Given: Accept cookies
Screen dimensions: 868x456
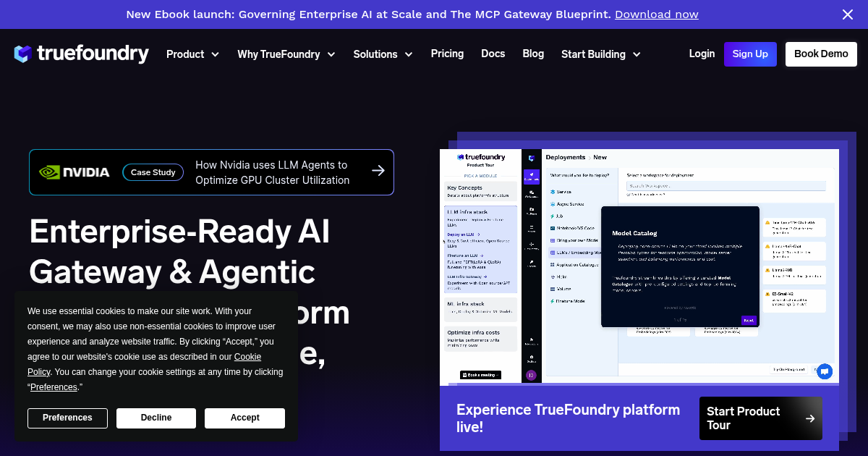Looking at the screenshot, I should [244, 418].
